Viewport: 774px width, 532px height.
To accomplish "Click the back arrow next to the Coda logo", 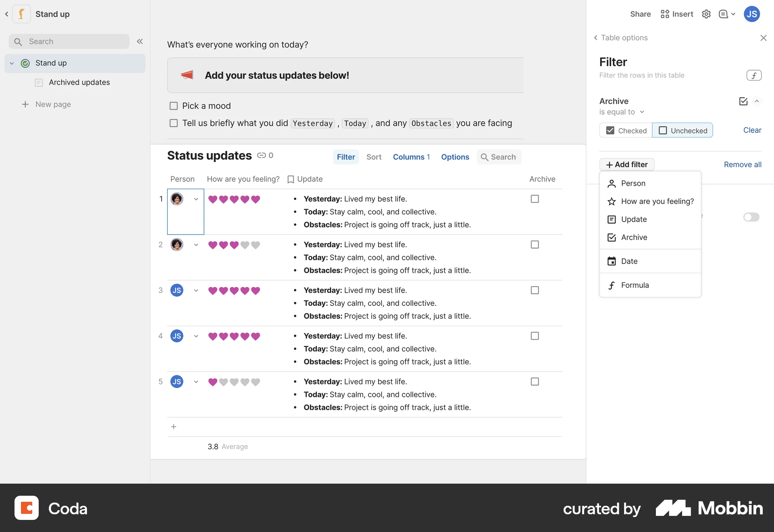I will (x=6, y=14).
